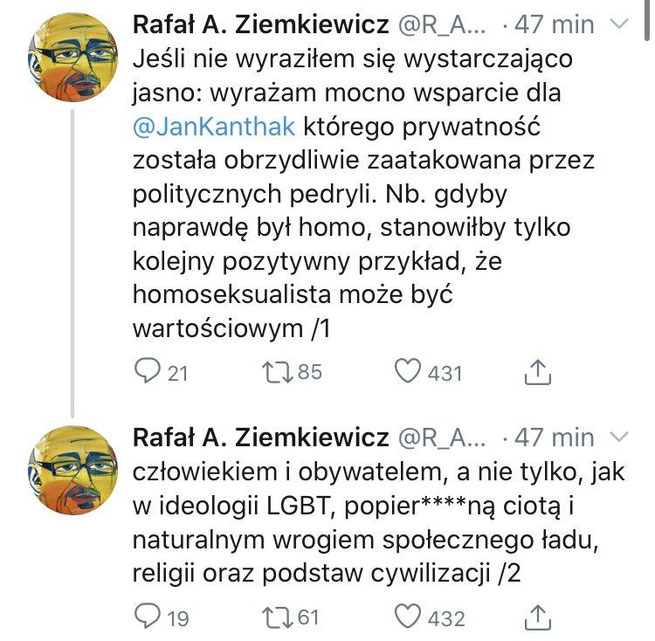Like the tweet with 432 likes
655x641 pixels.
[407, 616]
